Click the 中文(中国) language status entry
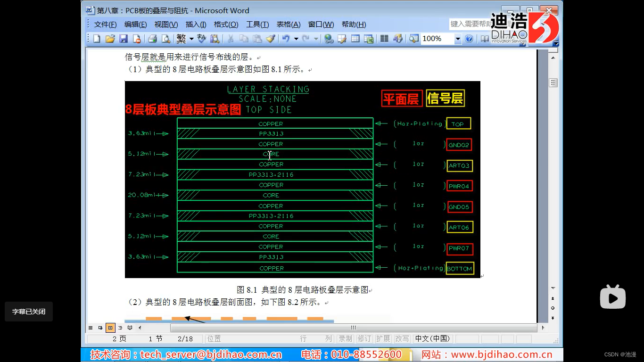Screen dimensions: 644x362 (433, 338)
